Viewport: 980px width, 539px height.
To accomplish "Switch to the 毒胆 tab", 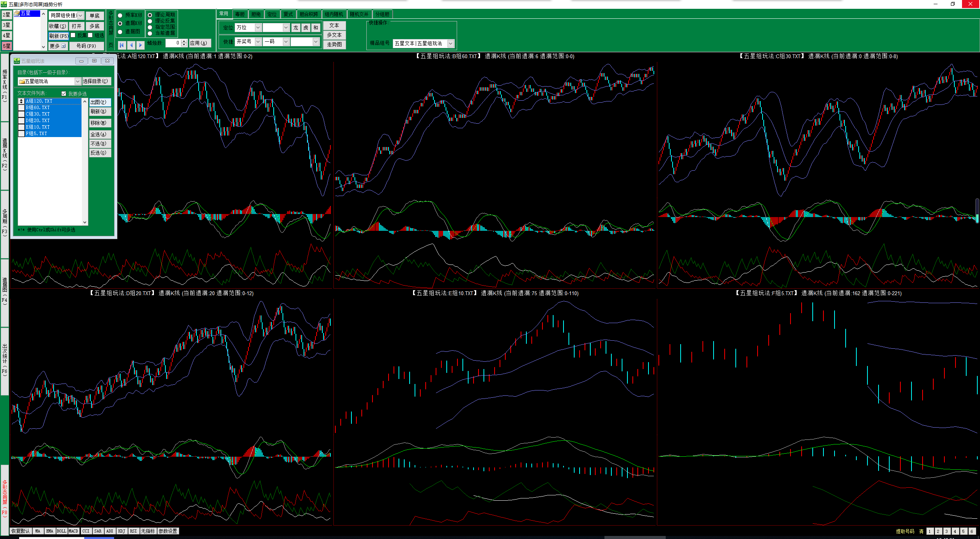I will [x=240, y=14].
